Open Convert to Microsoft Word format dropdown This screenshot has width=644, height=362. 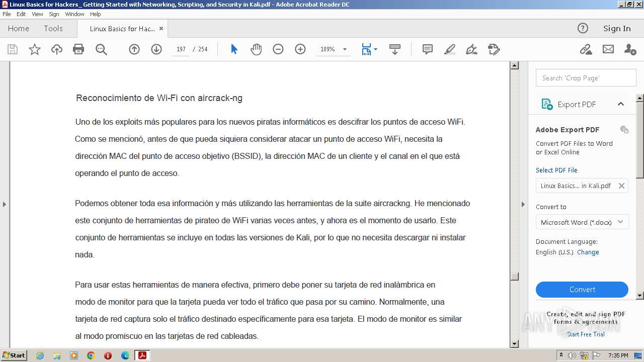[x=582, y=222]
